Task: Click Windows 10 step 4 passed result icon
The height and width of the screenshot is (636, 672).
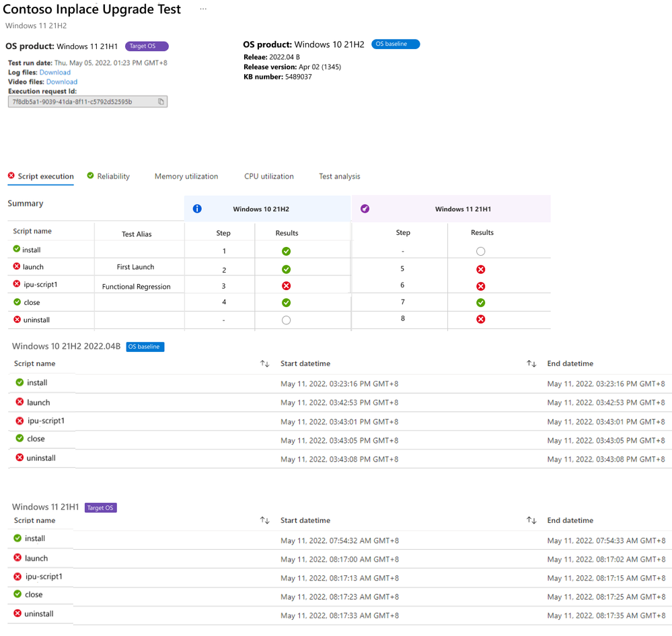Action: pos(287,303)
